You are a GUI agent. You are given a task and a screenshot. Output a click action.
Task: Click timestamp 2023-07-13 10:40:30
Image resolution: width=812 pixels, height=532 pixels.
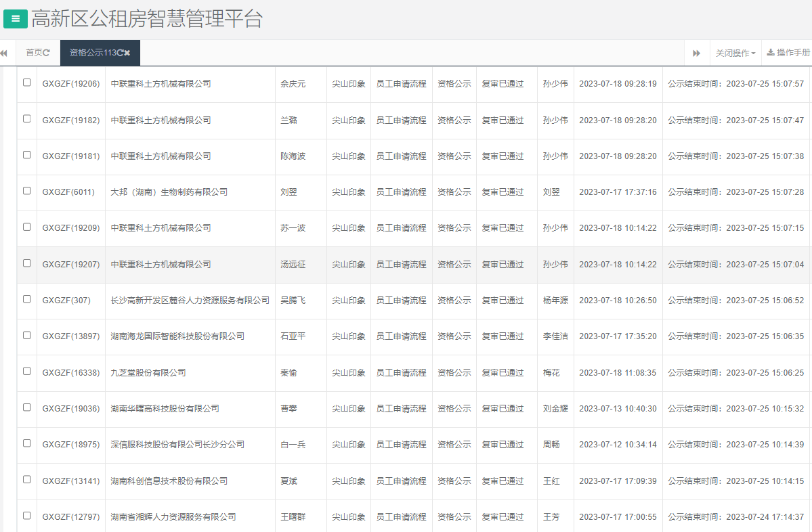[x=618, y=409]
